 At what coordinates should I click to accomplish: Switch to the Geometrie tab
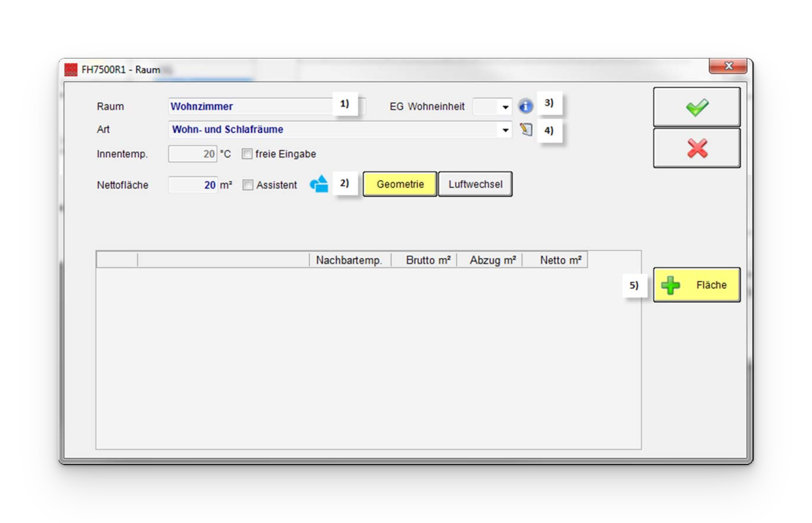click(400, 184)
